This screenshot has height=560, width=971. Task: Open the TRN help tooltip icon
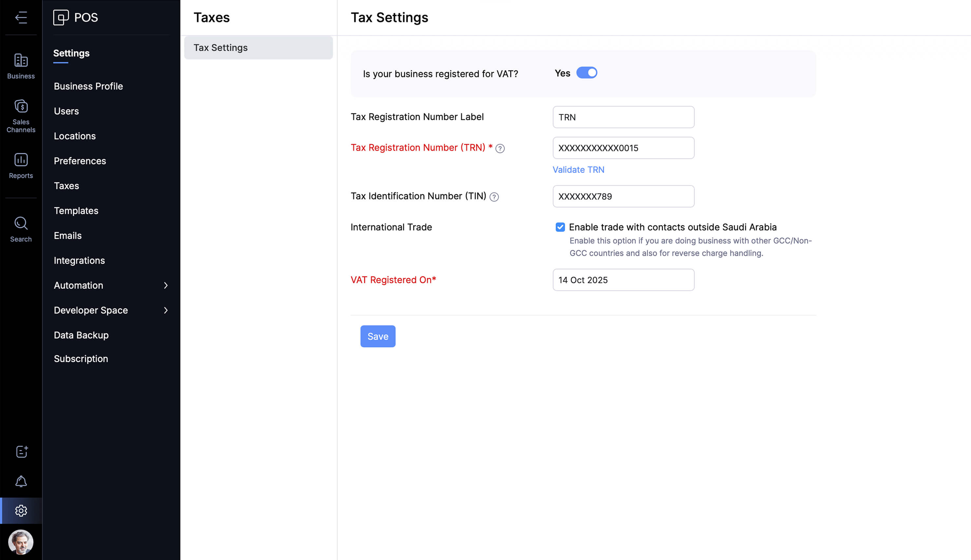(501, 148)
